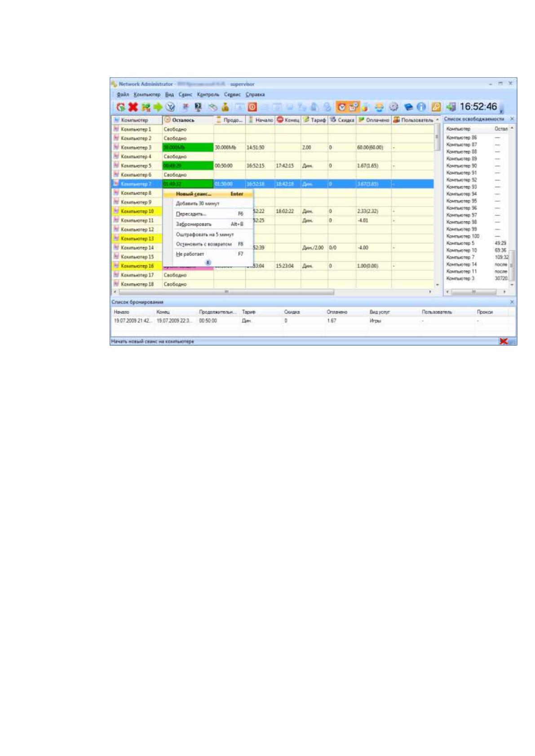Sort by Компьютер column header
Screen dimensions: 535x756
click(137, 120)
